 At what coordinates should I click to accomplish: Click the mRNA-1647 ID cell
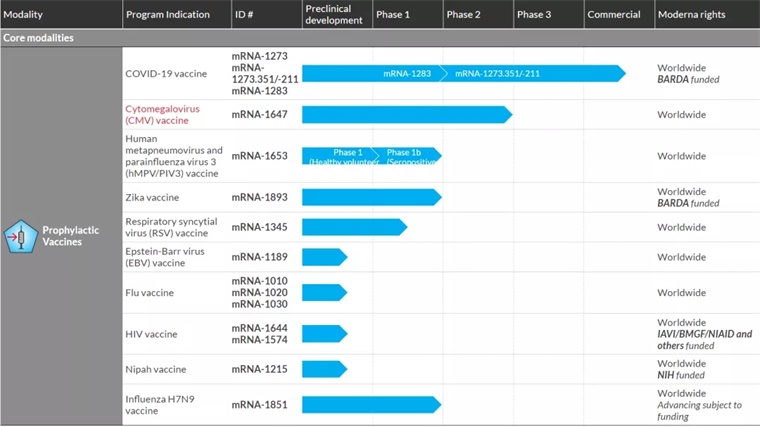pyautogui.click(x=260, y=114)
